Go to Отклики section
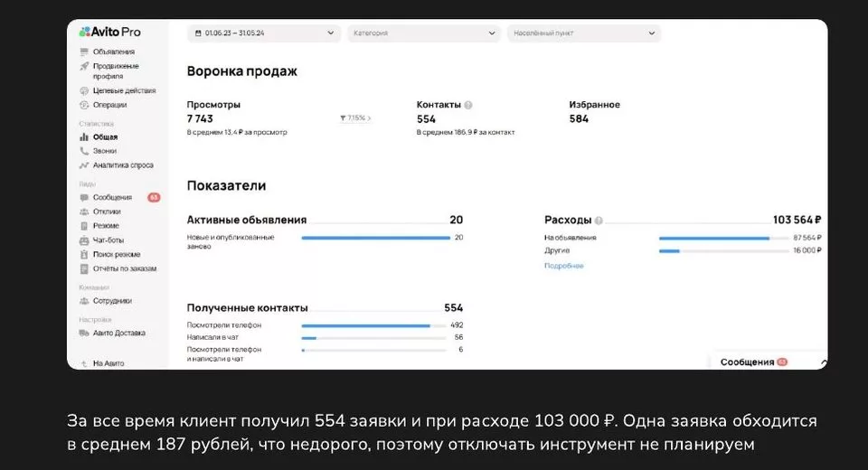This screenshot has height=470, width=868. [x=107, y=211]
